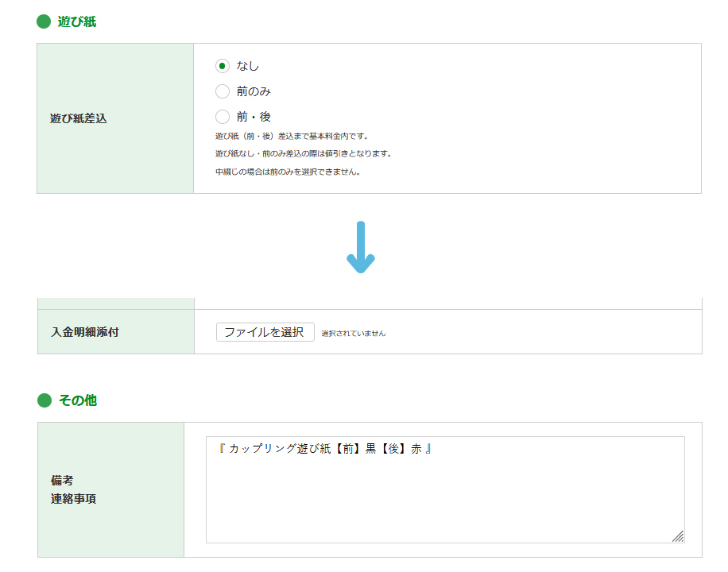Select the 前・後 radio button
728x572 pixels.
click(223, 117)
